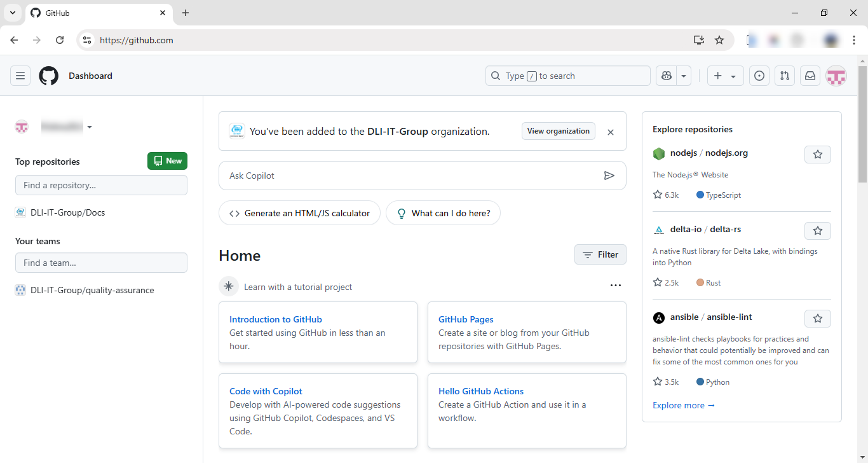Star the delta-io/delta-rs repository
This screenshot has width=868, height=463.
817,231
